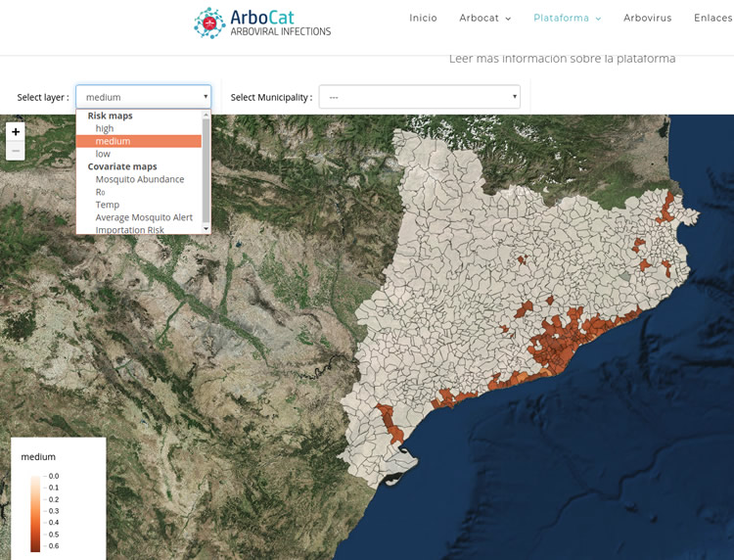Click the medium legend color gradient
Screen dimensions: 734x560
[35, 512]
